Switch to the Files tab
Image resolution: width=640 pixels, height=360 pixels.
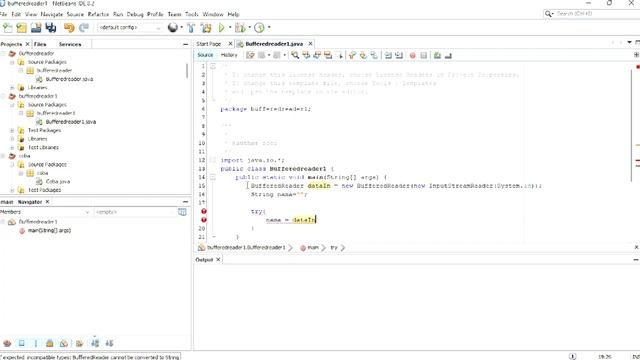coord(40,44)
